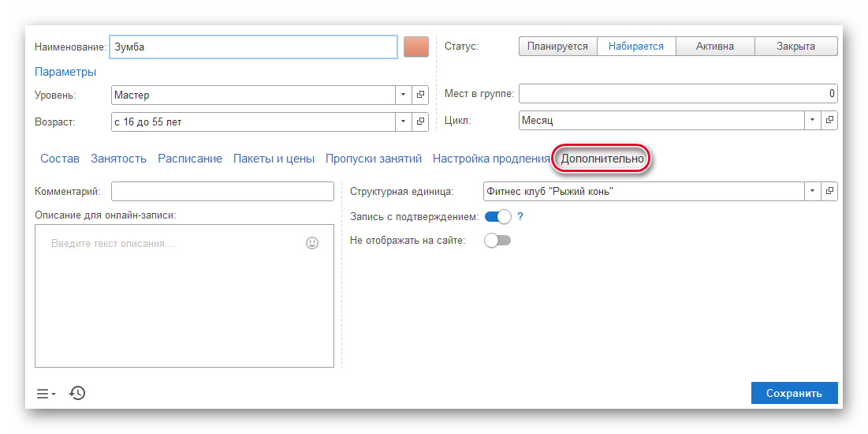The height and width of the screenshot is (434, 868).
Task: Set status to Планируется
Action: tap(557, 46)
